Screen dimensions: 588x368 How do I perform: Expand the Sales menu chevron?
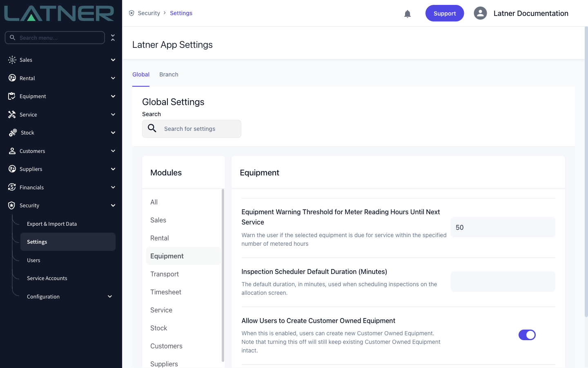click(113, 60)
